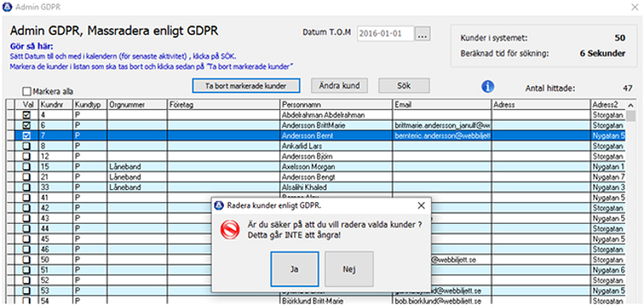Click the Adress column header
The width and height of the screenshot is (644, 305).
tap(542, 105)
